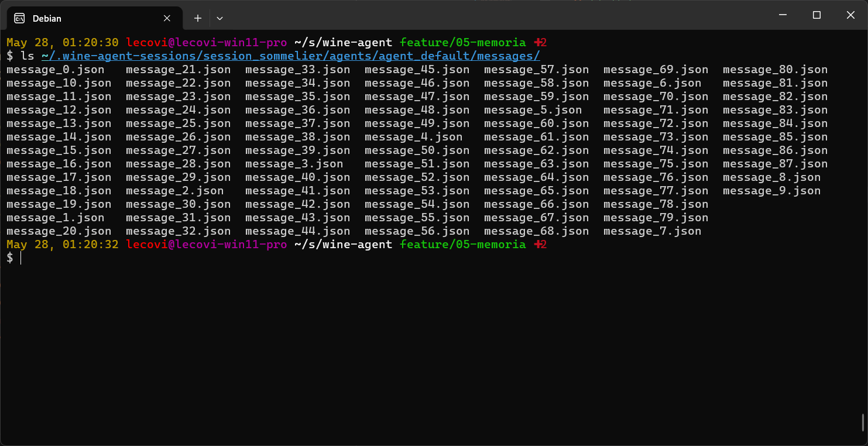Click the messages directory path link
The image size is (868, 446).
(290, 56)
